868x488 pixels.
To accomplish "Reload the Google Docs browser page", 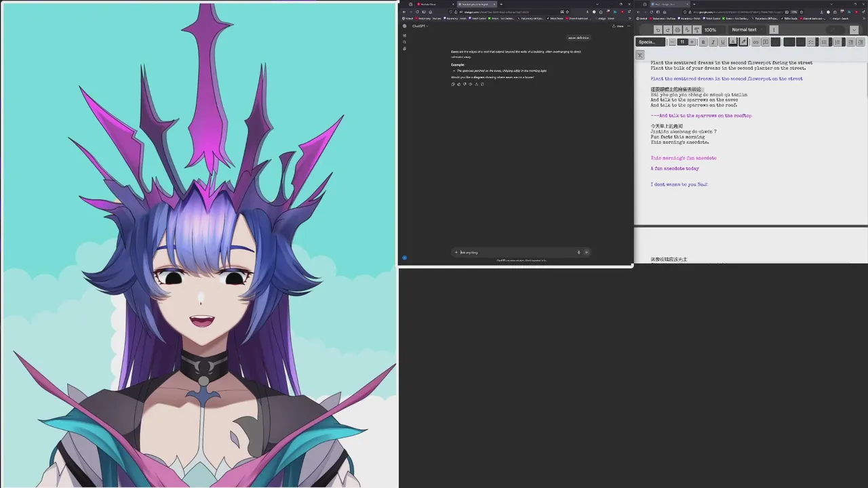I will [651, 12].
